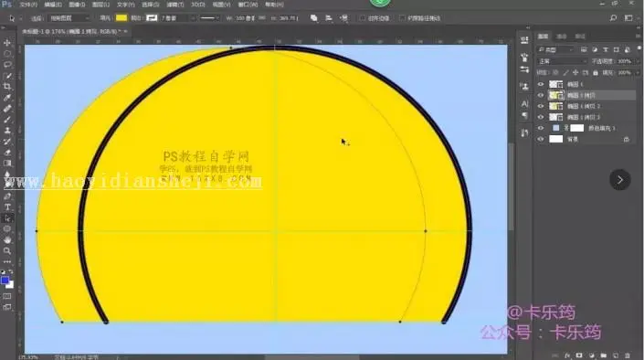644x360 pixels.
Task: Hide the 背景 layer
Action: pos(541,139)
